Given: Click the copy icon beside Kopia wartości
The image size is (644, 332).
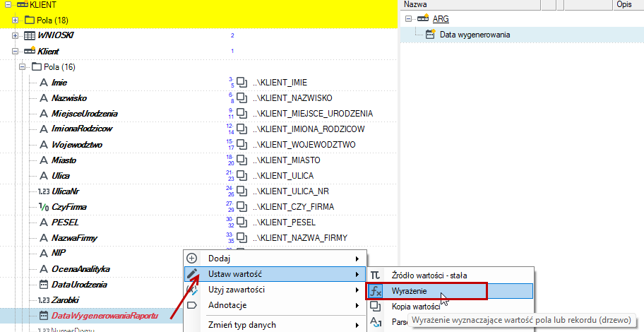Looking at the screenshot, I should pyautogui.click(x=375, y=307).
